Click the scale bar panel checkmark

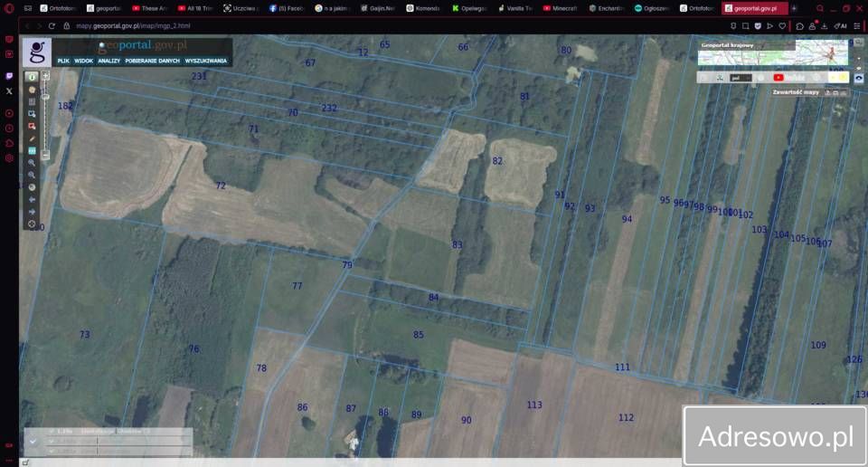(33, 442)
